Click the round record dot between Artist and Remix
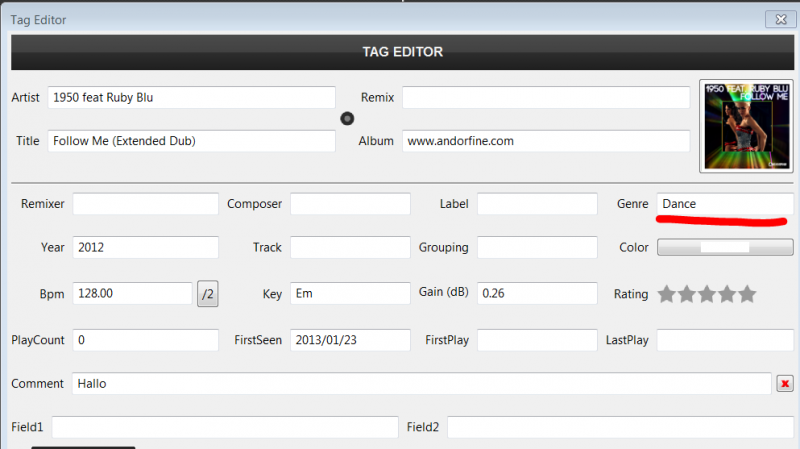This screenshot has width=800, height=449. pos(347,118)
